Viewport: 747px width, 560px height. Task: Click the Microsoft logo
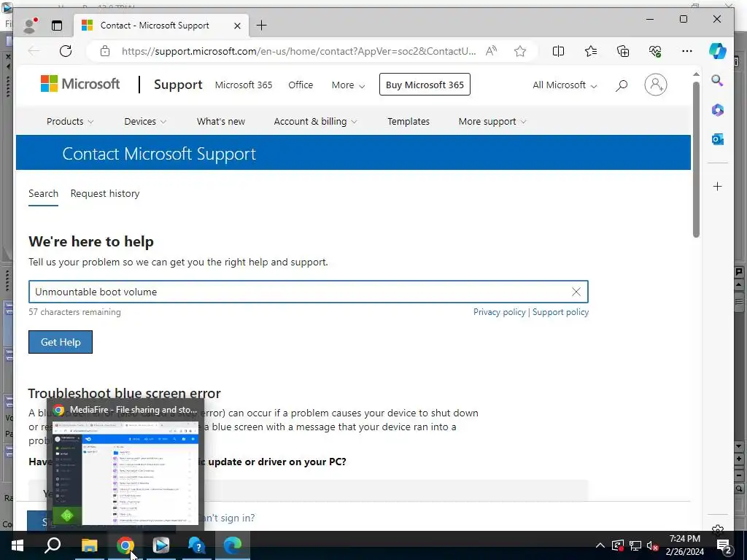click(80, 84)
